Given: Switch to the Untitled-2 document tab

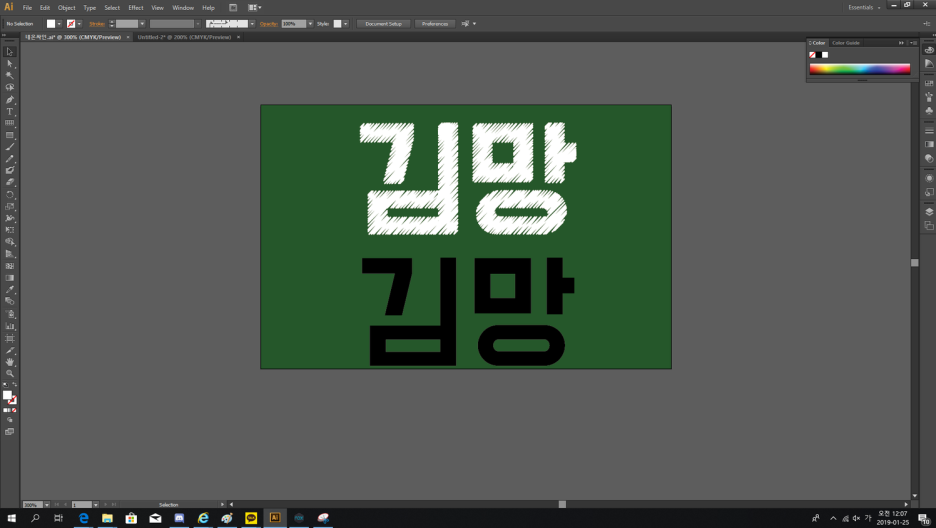Looking at the screenshot, I should (184, 37).
